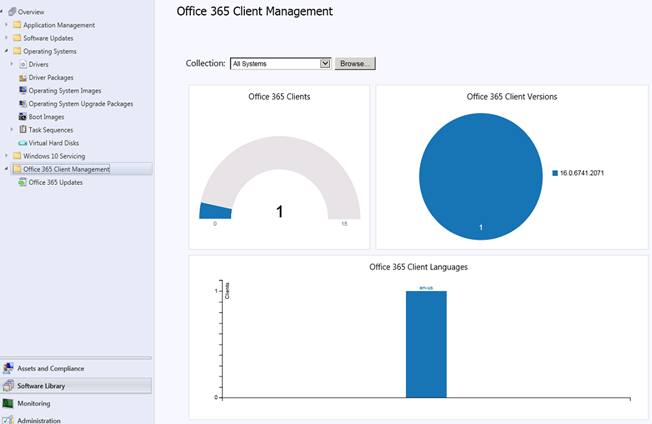
Task: Select Software Updates in the tree
Action: coord(48,38)
